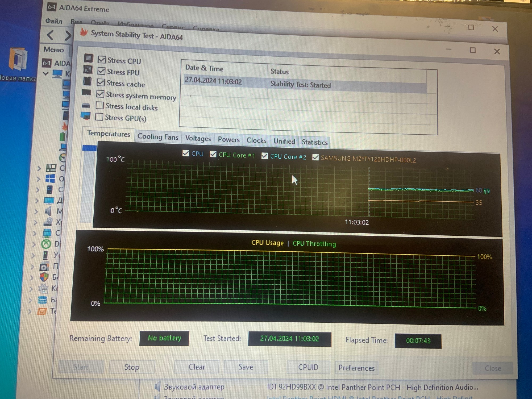This screenshot has width=532, height=399.
Task: Select the Computer monitor icon in sidebar tree
Action: (57, 74)
